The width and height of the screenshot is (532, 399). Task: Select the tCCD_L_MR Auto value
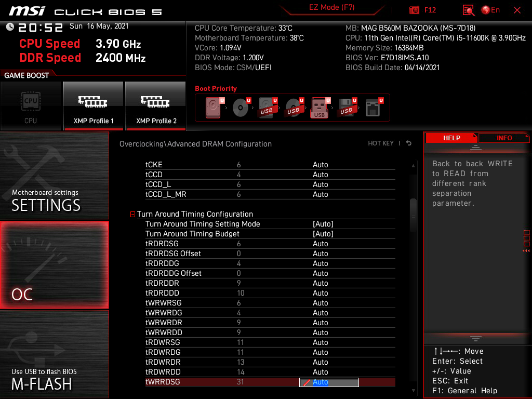(320, 194)
